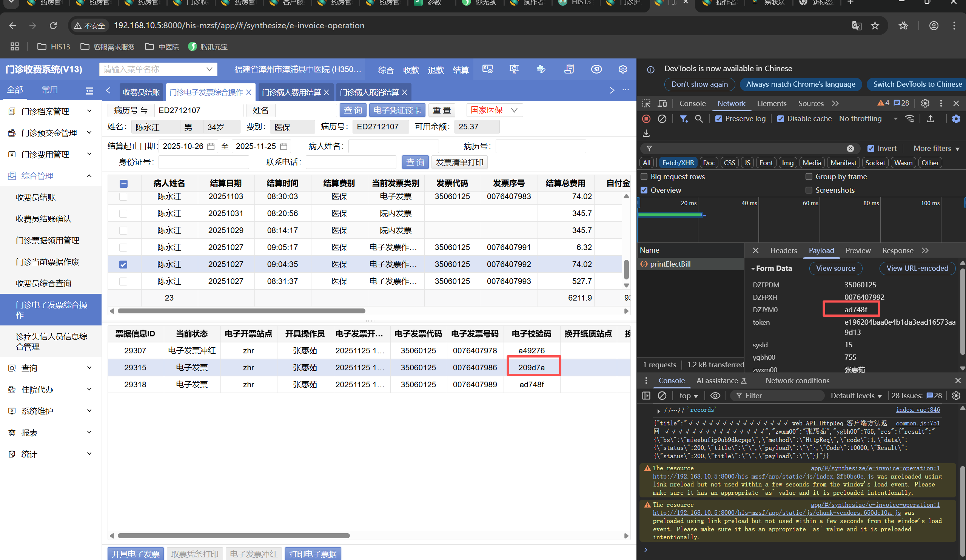Image resolution: width=966 pixels, height=560 pixels.
Task: Uncheck the selected 09:04:35 row checkbox
Action: (x=123, y=264)
